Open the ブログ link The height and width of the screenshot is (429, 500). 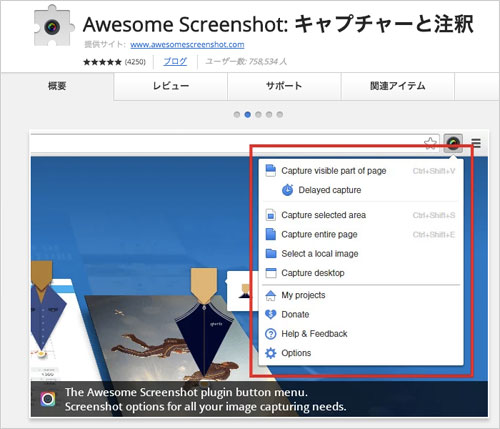point(175,61)
